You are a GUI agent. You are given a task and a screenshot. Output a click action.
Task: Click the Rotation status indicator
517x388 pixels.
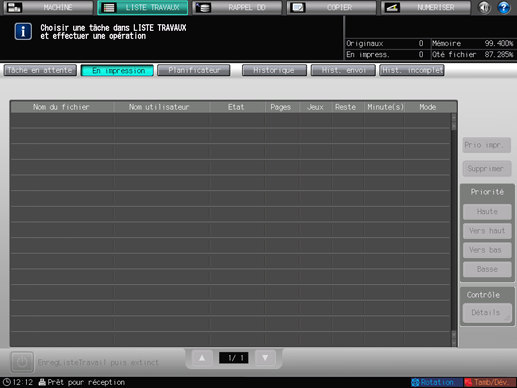[x=437, y=382]
